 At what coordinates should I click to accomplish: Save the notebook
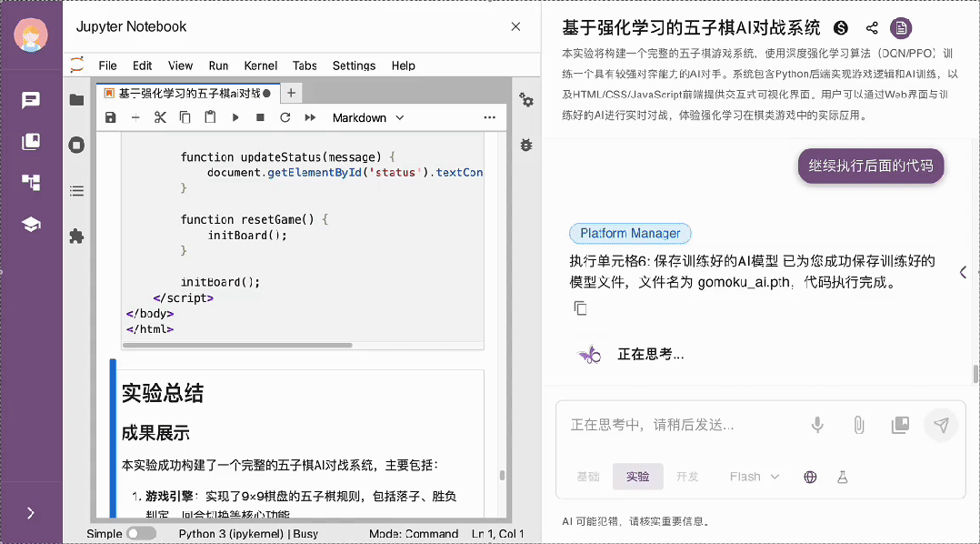coord(110,117)
